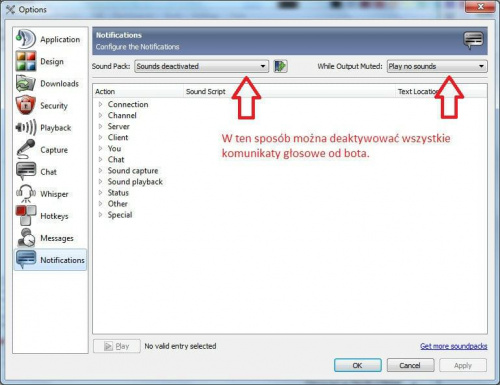Viewport: 500px width, 385px height.
Task: Click the Whisper headset icon
Action: tap(25, 194)
